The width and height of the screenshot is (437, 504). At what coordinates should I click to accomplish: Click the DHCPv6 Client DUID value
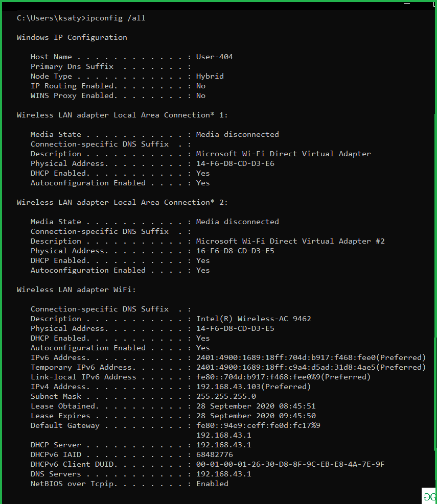tap(290, 464)
